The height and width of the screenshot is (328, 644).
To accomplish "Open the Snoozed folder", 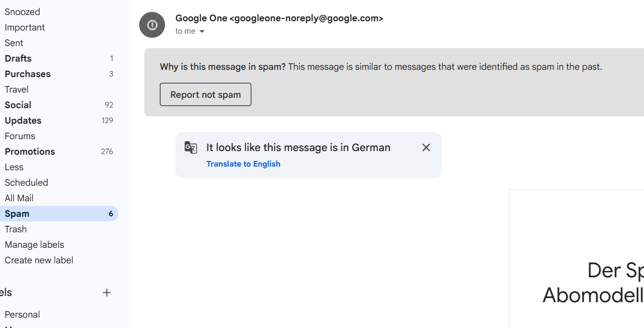I will (22, 11).
